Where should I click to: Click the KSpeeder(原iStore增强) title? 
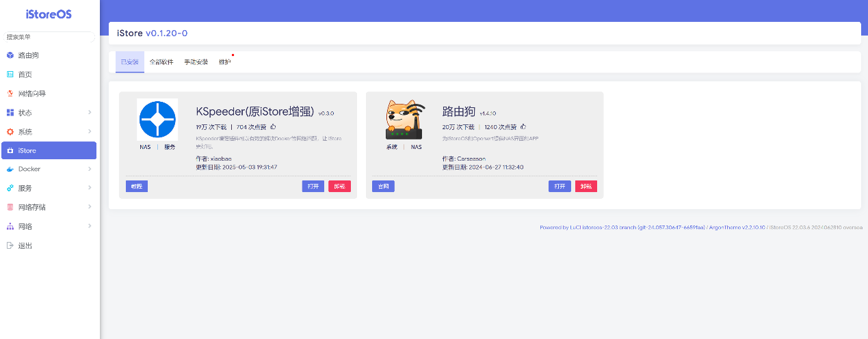pos(255,111)
